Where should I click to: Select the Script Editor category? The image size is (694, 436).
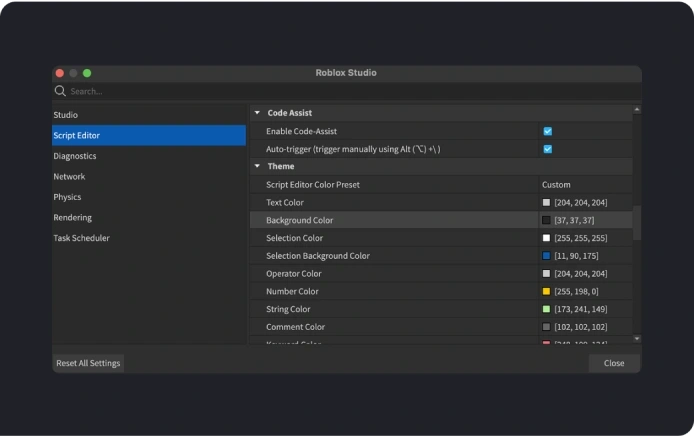(x=149, y=135)
